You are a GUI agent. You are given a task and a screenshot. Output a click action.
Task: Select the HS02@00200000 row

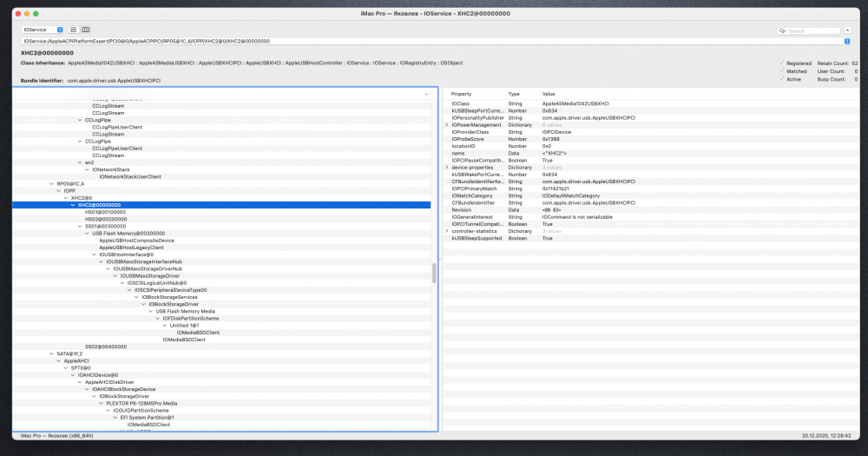[221, 220]
